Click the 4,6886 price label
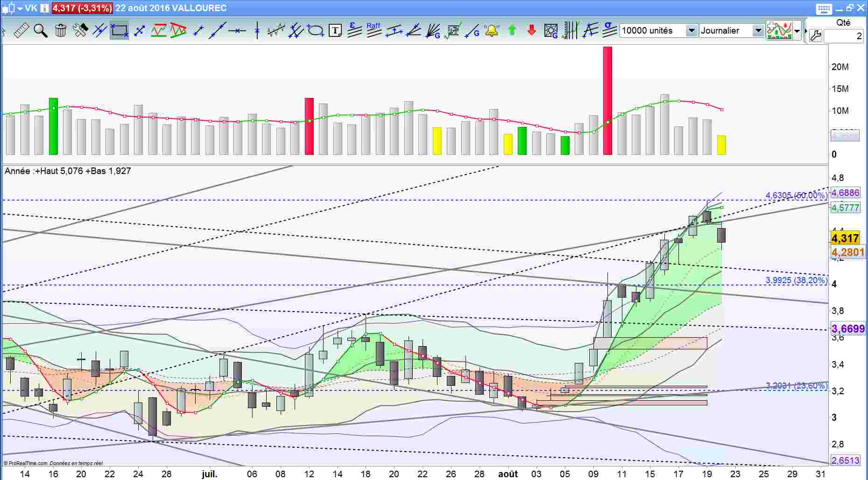 point(845,193)
